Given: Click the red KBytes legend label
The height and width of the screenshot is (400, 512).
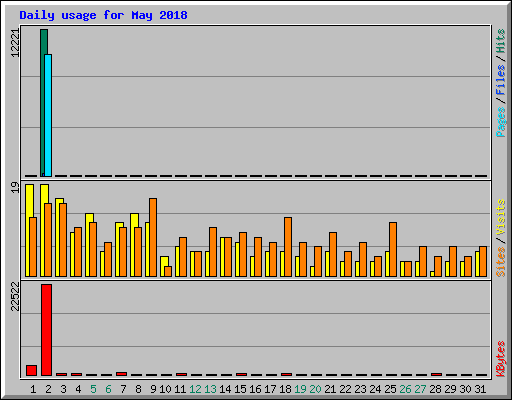Looking at the screenshot, I should 501,359.
